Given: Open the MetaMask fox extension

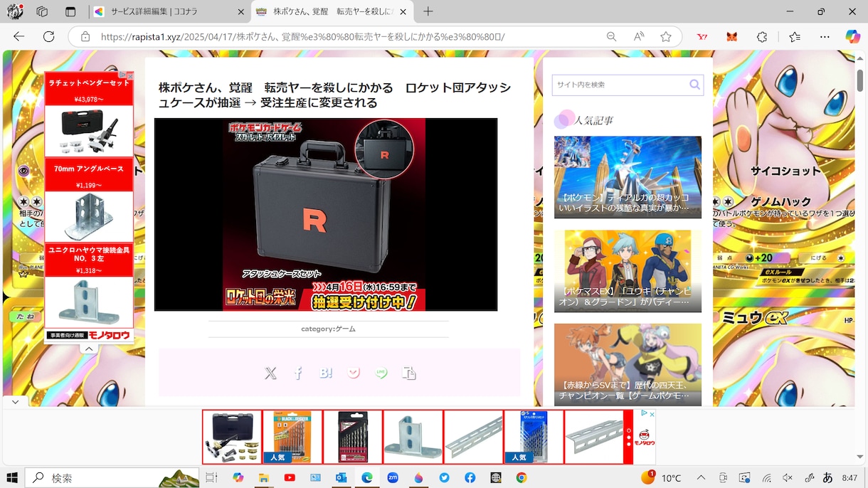Looking at the screenshot, I should (x=731, y=36).
